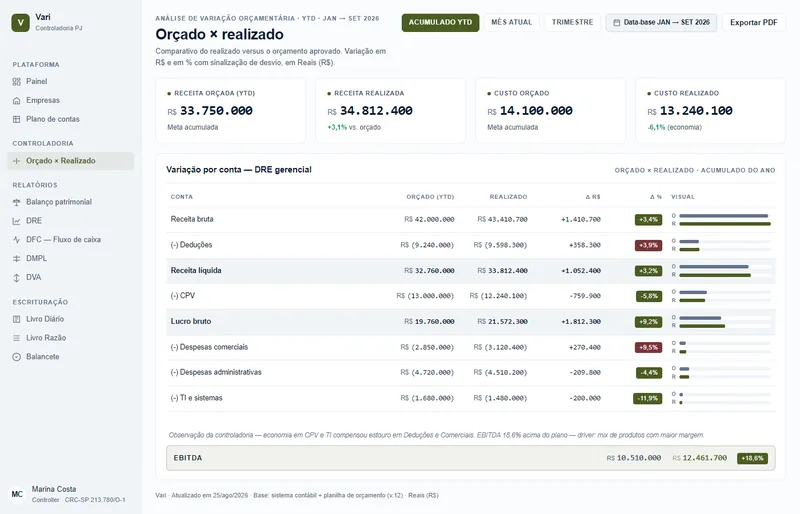Click the Empresas house icon
800x514 pixels.
pos(16,101)
